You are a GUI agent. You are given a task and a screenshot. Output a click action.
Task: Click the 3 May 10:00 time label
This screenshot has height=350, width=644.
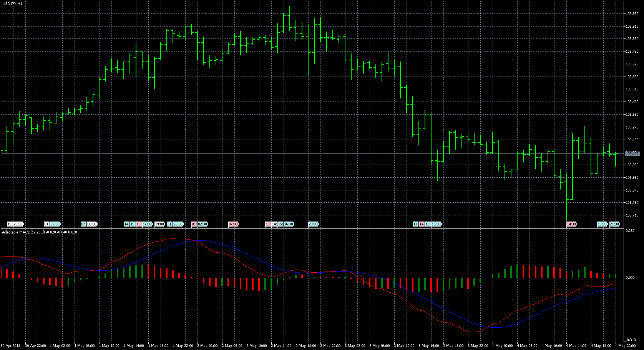(x=404, y=346)
